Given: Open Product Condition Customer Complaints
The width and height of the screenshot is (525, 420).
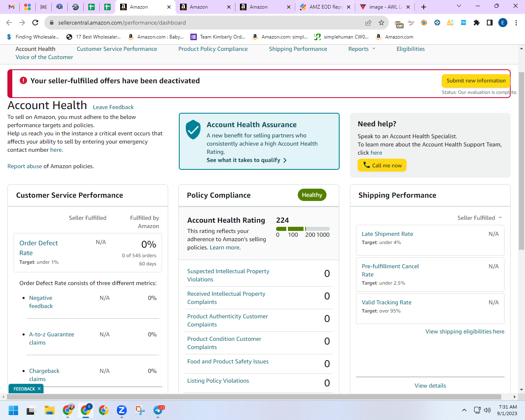Looking at the screenshot, I should coord(224,343).
